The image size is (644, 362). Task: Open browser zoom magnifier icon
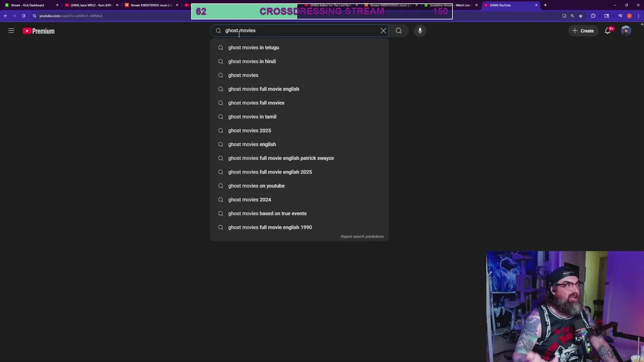coord(572,16)
